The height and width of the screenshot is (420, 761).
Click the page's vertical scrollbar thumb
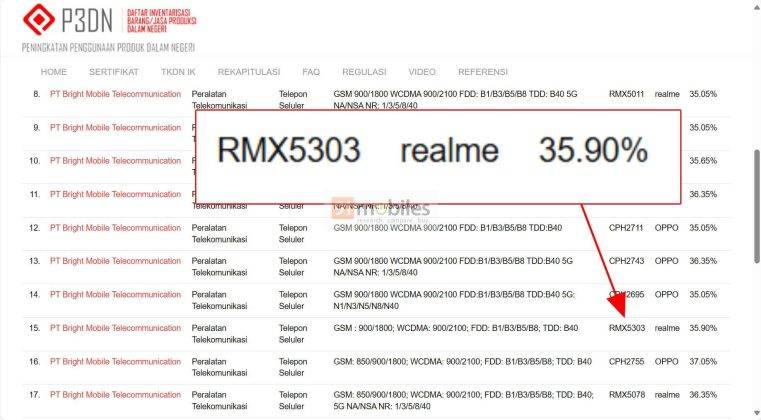[x=757, y=206]
